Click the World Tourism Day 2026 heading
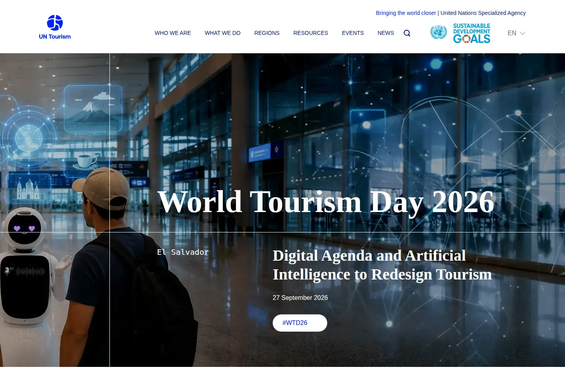The height and width of the screenshot is (392, 565). (326, 202)
